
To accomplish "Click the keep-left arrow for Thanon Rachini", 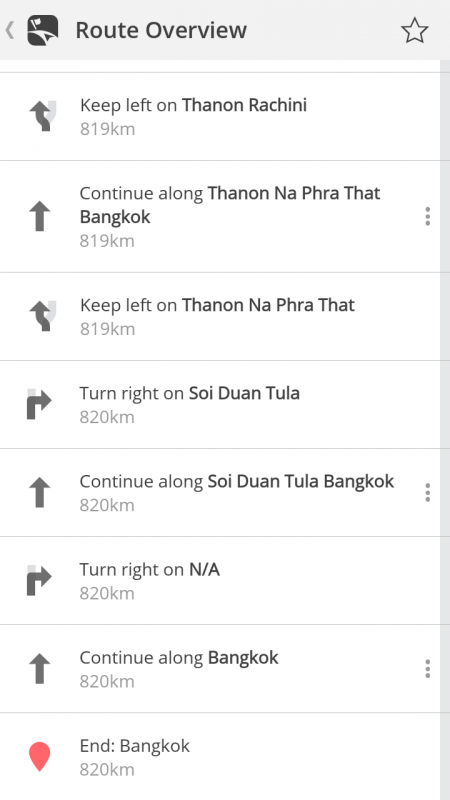I will click(42, 116).
